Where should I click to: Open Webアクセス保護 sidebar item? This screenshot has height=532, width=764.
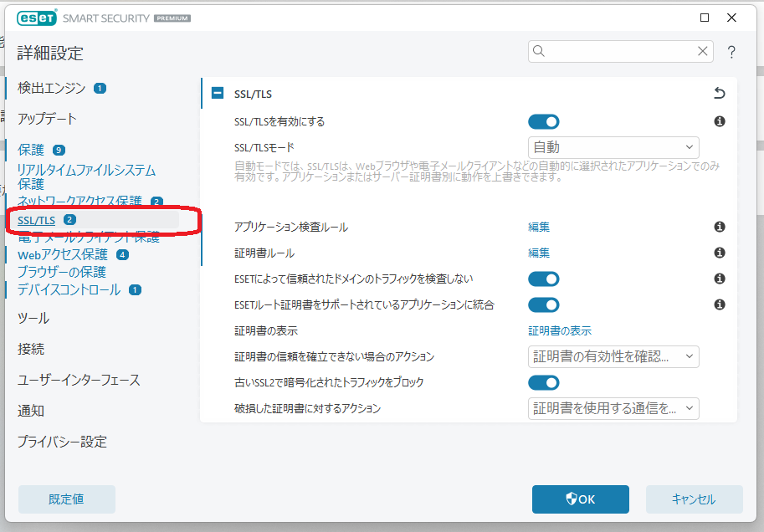pyautogui.click(x=63, y=255)
